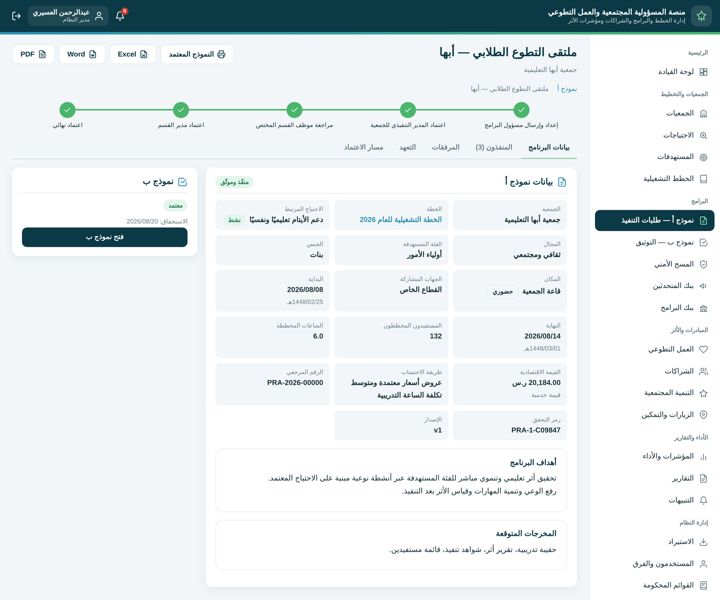Click the إعداد وإرسال مسؤول البرامج step marker
The width and height of the screenshot is (720, 600).
[521, 110]
